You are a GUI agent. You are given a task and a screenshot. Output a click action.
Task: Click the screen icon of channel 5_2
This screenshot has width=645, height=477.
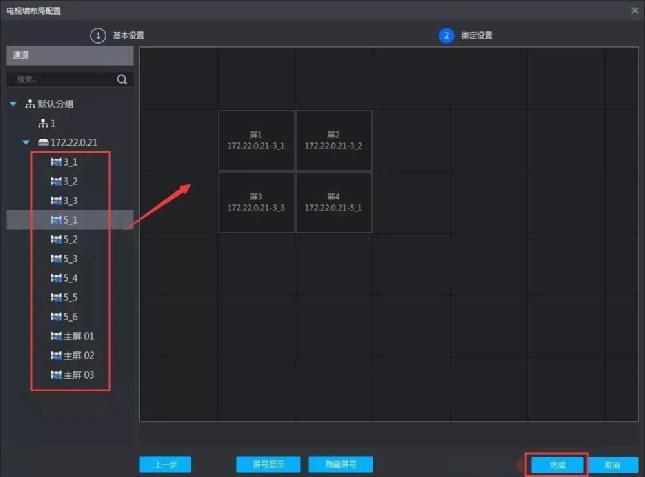56,239
